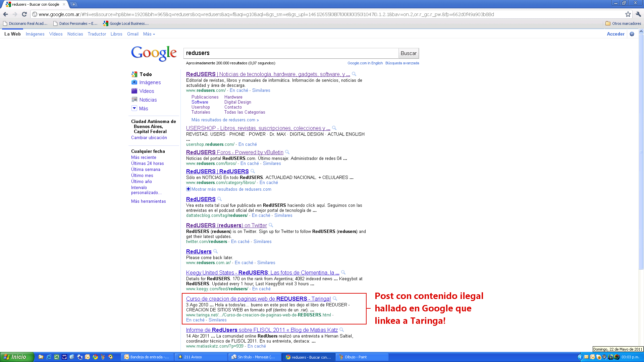Image resolution: width=644 pixels, height=362 pixels.
Task: Click in the Google search input field
Action: 291,53
